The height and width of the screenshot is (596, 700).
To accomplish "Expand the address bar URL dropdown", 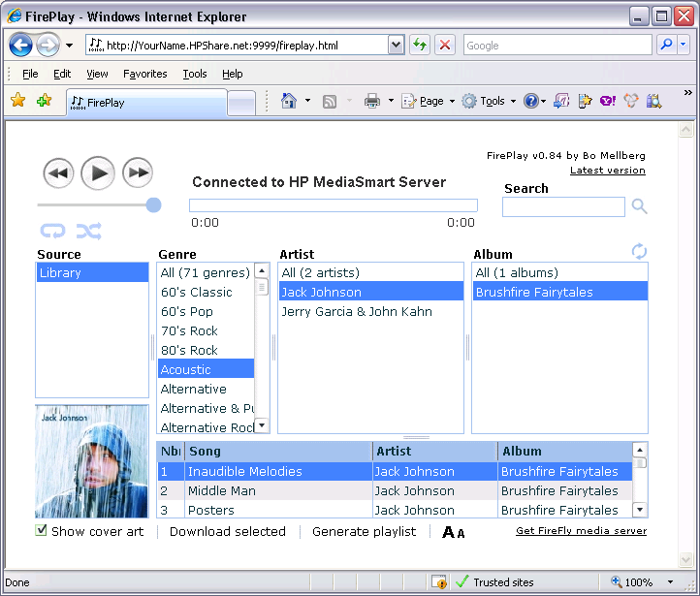I will coord(396,45).
